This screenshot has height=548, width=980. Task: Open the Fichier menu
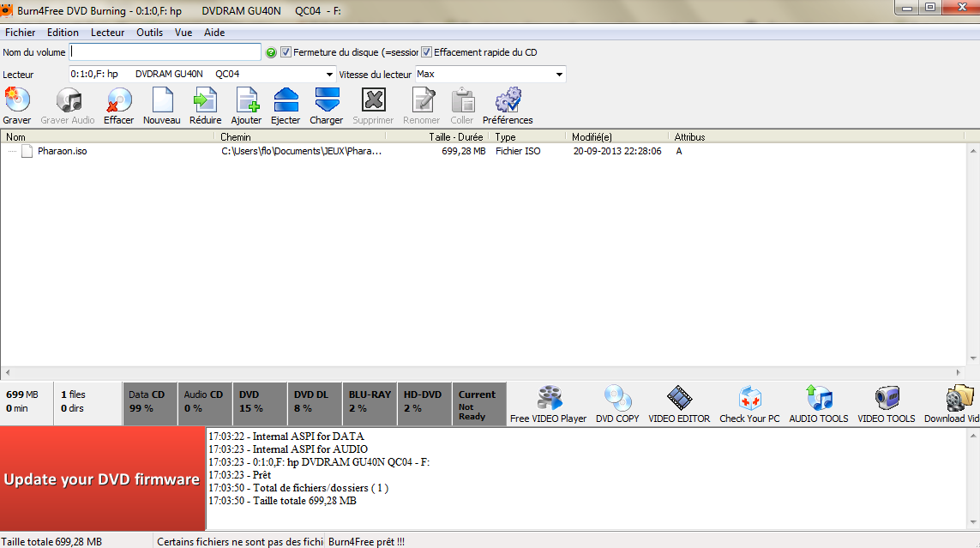coord(20,33)
